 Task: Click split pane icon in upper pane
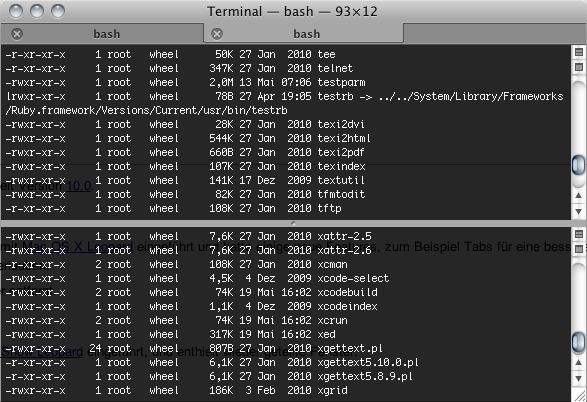579,52
